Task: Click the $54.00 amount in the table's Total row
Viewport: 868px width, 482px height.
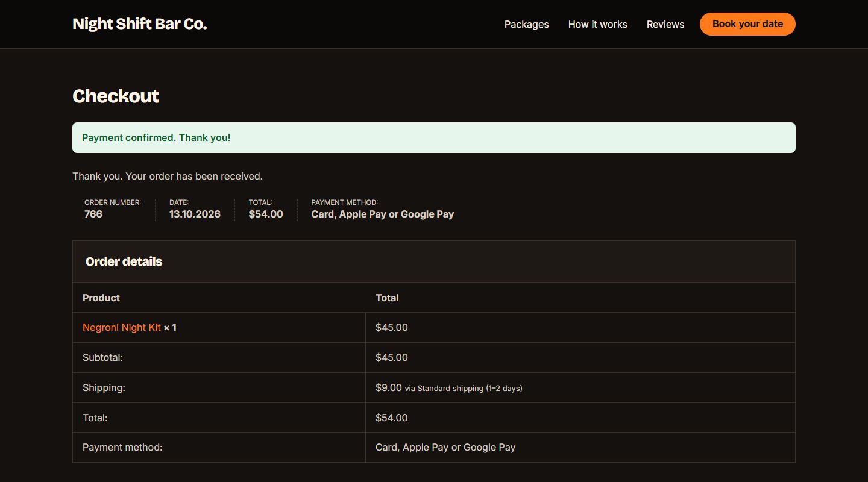Action: pyautogui.click(x=392, y=418)
